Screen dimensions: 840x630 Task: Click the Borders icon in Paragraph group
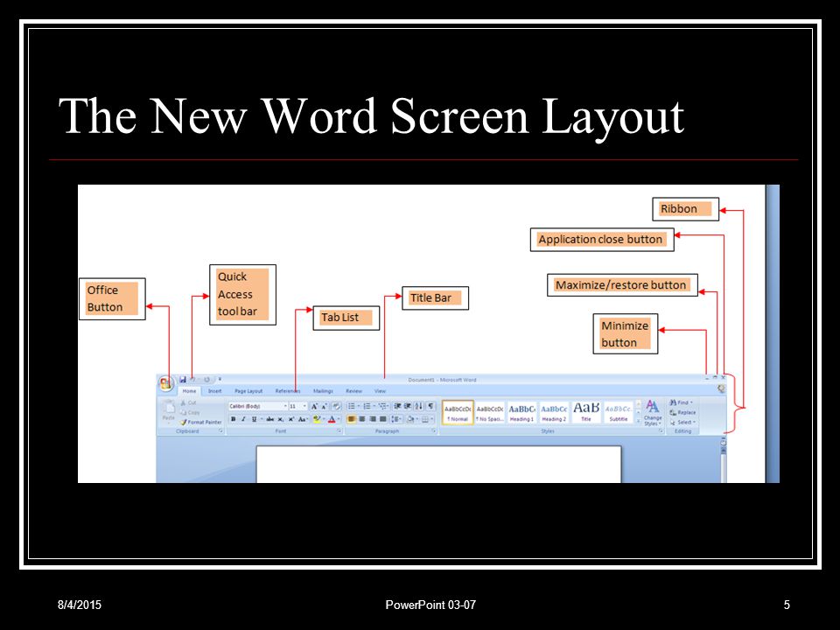(x=425, y=419)
